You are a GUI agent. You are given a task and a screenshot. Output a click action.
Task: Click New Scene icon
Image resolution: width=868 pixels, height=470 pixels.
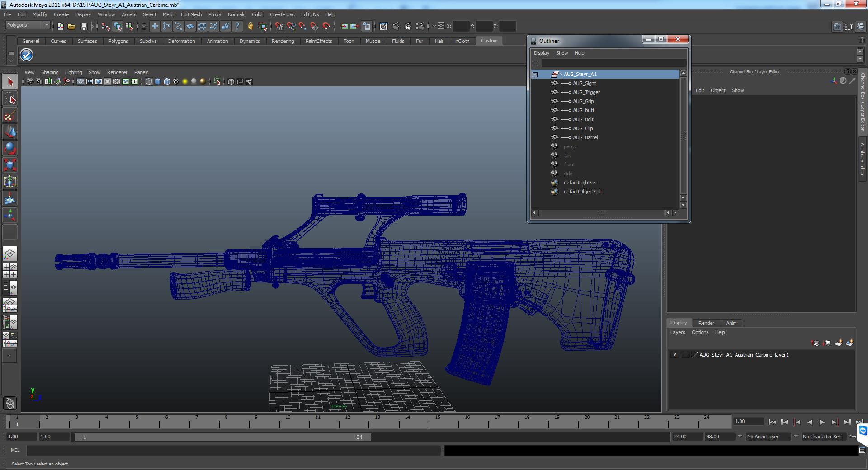[60, 26]
